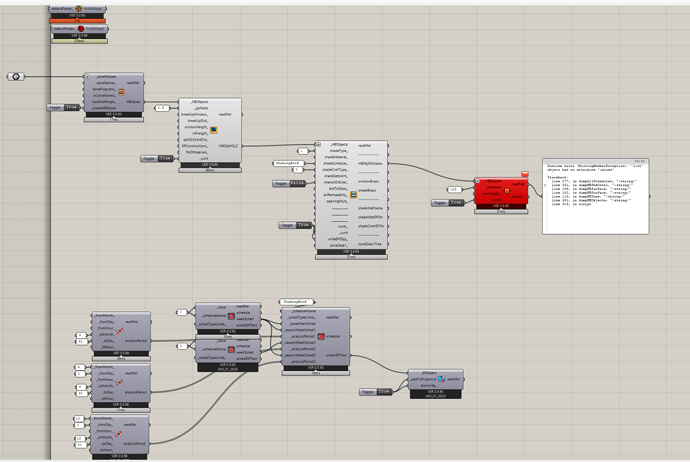Screen dimensions: 690x462
Task: Click the blue glazing component window icon
Action: coord(213,130)
